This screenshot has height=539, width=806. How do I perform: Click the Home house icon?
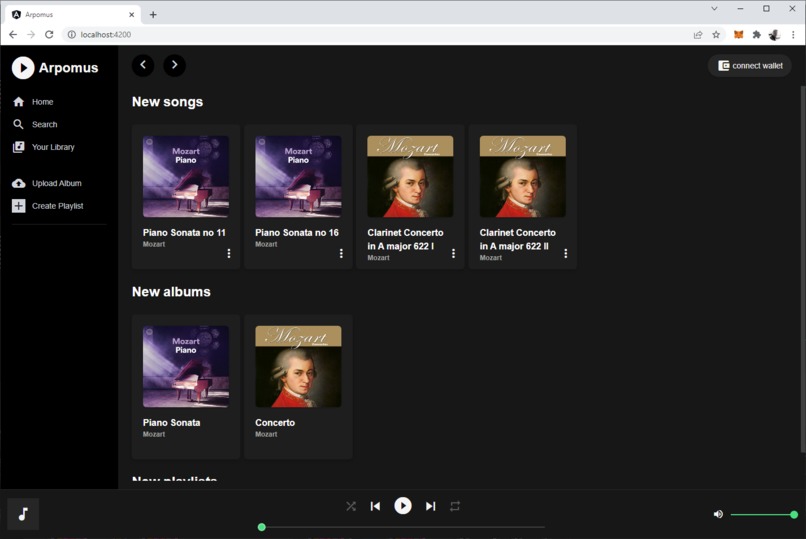pyautogui.click(x=19, y=102)
